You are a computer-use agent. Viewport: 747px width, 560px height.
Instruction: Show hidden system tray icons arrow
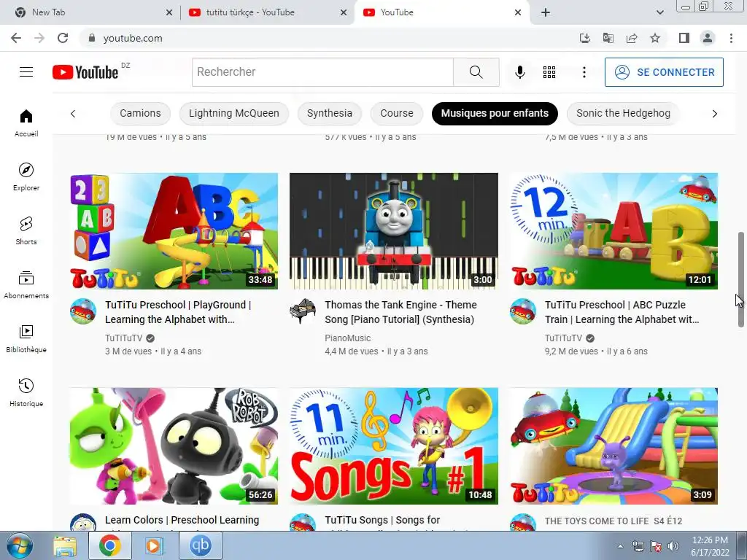point(620,546)
